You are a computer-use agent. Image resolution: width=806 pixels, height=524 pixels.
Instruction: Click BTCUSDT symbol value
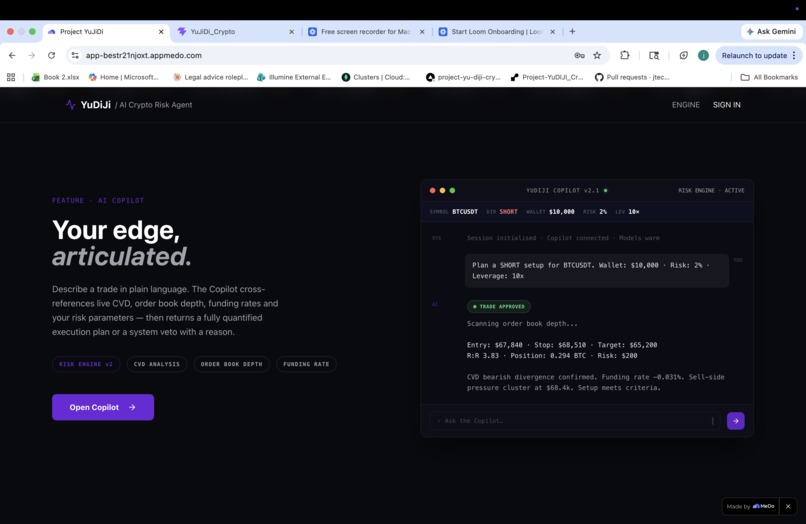coord(465,212)
